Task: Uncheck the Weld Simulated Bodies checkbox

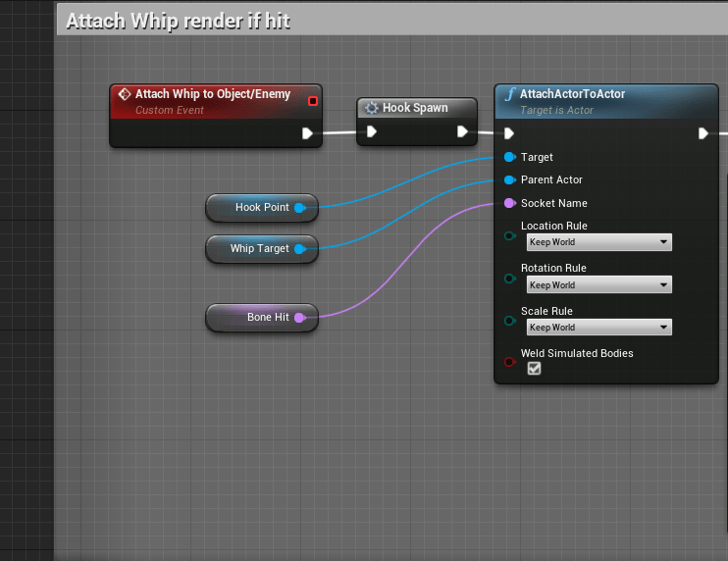Action: click(535, 369)
